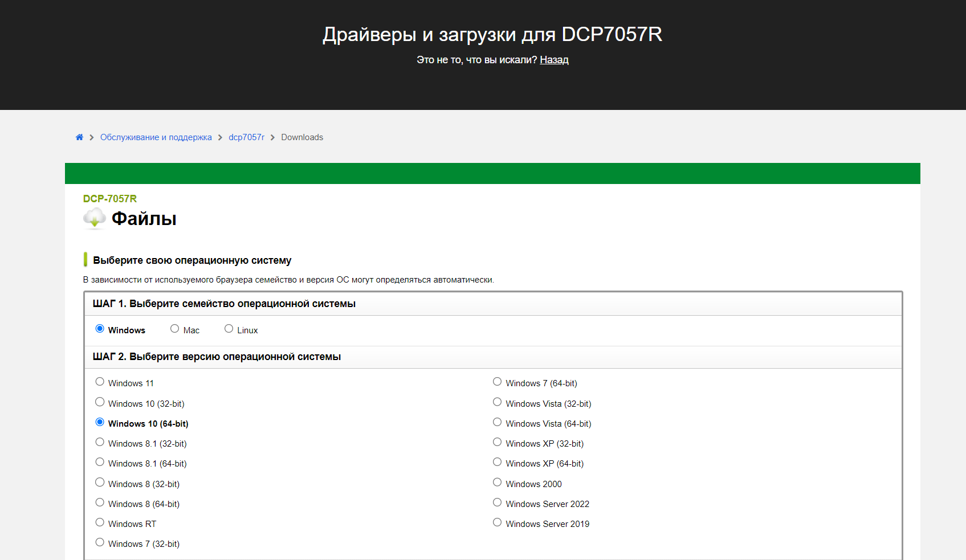Viewport: 966px width, 560px height.
Task: Follow the Назад link
Action: [554, 60]
